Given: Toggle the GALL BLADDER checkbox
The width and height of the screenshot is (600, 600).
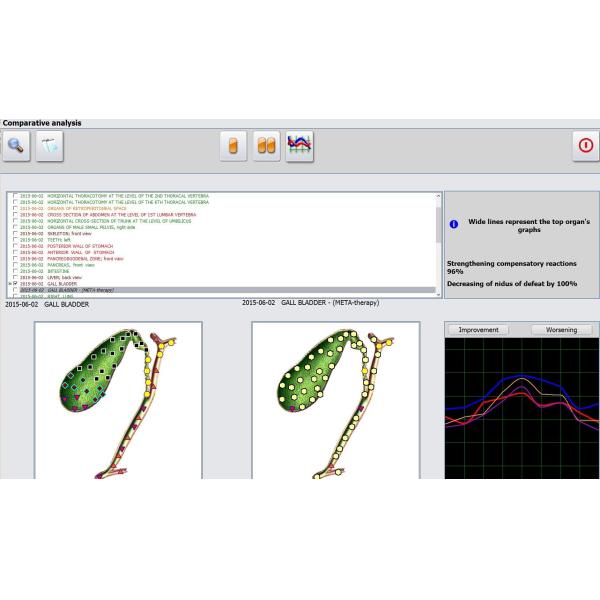Looking at the screenshot, I should [x=15, y=283].
